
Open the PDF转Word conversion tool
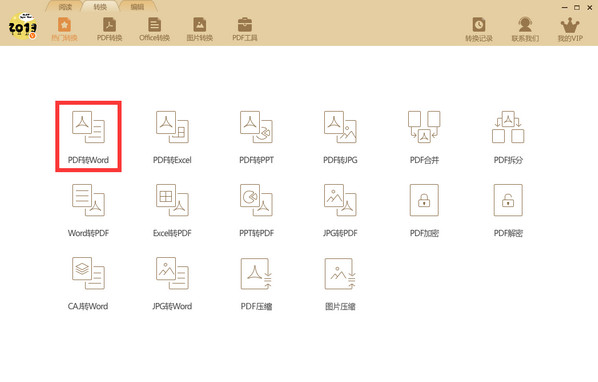(x=88, y=137)
